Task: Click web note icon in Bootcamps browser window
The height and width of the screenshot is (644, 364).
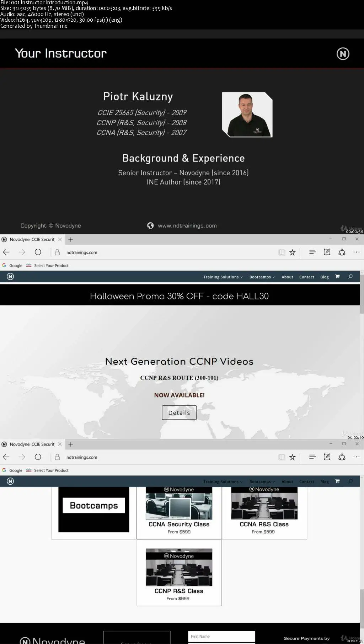Action: point(327,457)
